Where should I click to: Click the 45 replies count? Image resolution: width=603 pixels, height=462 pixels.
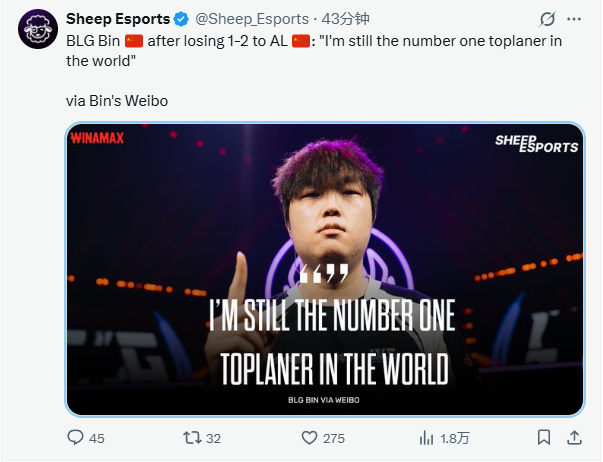(97, 438)
